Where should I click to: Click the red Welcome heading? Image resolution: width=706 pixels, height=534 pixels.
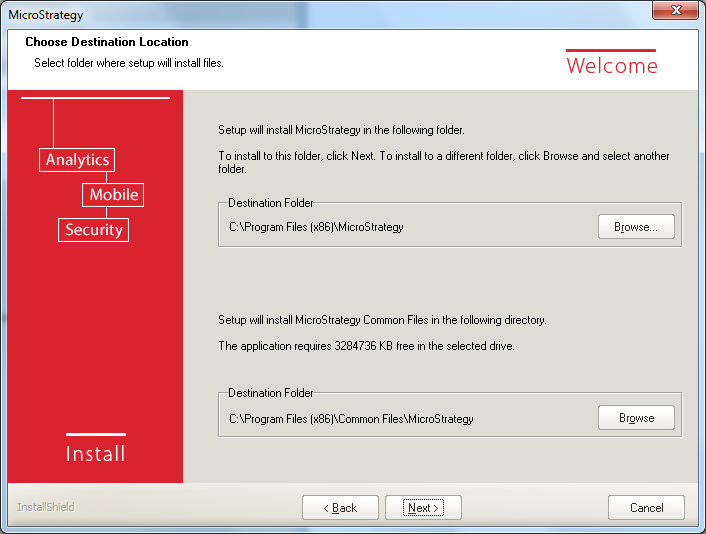[611, 66]
